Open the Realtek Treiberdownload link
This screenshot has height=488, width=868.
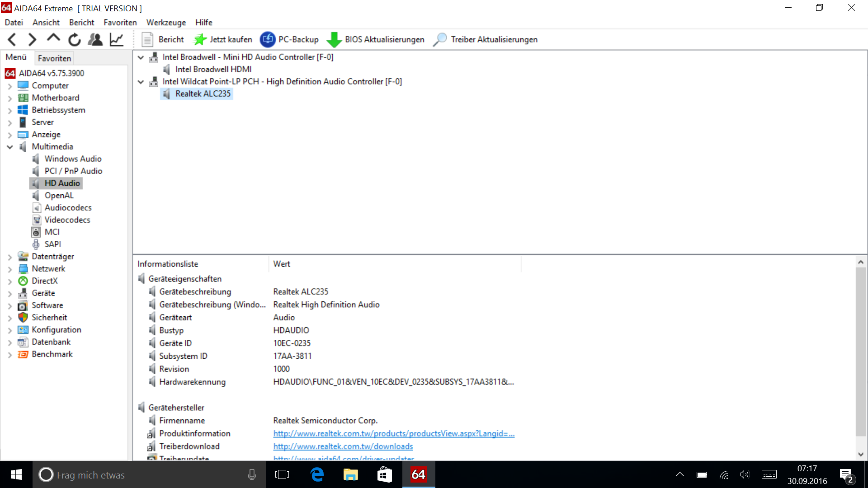point(343,446)
